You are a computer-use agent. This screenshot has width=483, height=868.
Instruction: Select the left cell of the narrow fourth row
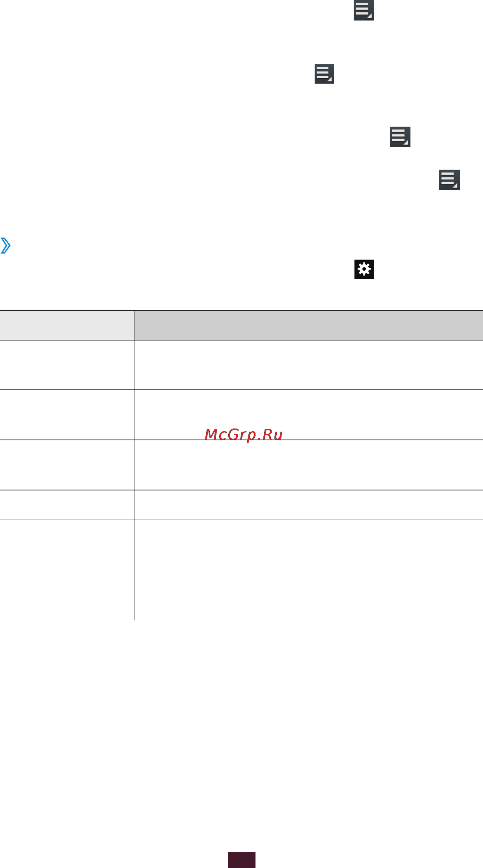67,505
